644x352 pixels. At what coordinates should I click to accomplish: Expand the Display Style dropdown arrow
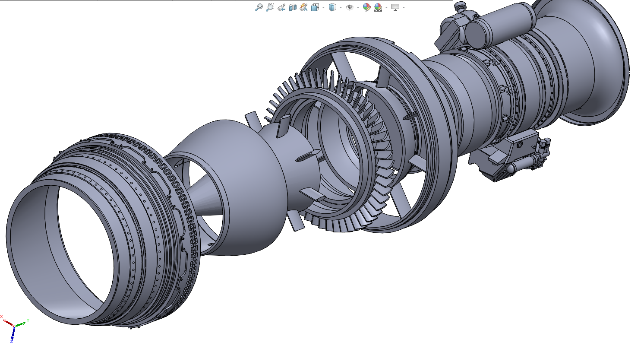click(x=341, y=7)
